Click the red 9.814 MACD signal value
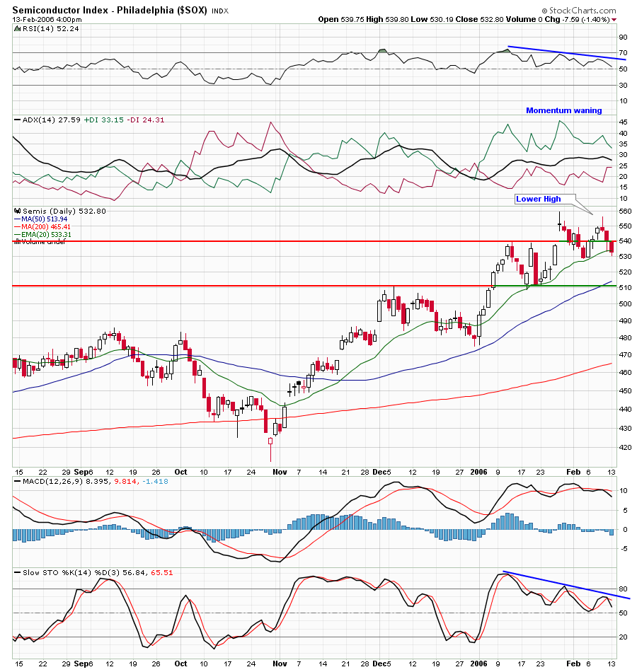The height and width of the screenshot is (672, 637). 126,481
